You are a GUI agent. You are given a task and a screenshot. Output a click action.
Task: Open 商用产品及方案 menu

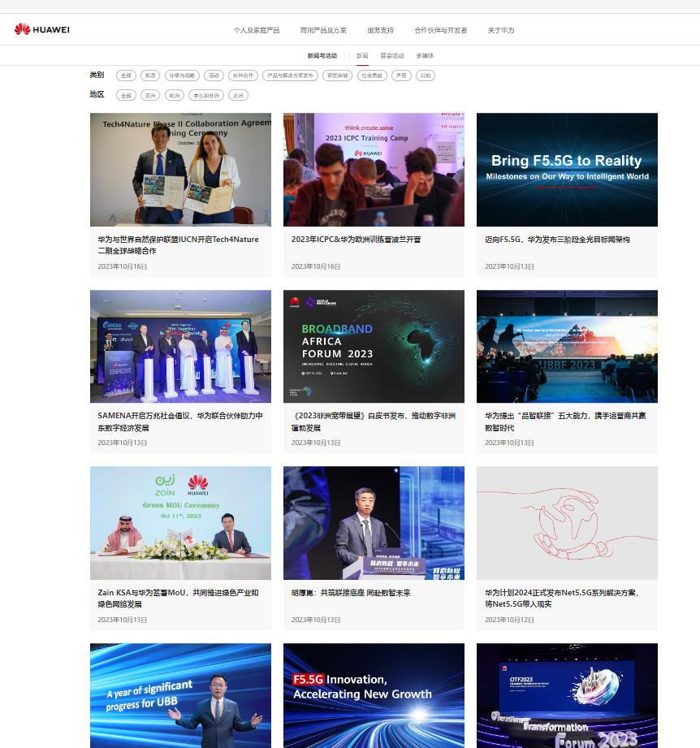coord(323,30)
